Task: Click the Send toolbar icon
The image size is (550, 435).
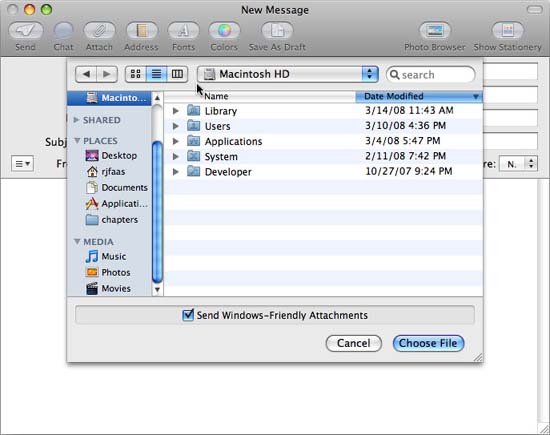Action: (x=26, y=31)
